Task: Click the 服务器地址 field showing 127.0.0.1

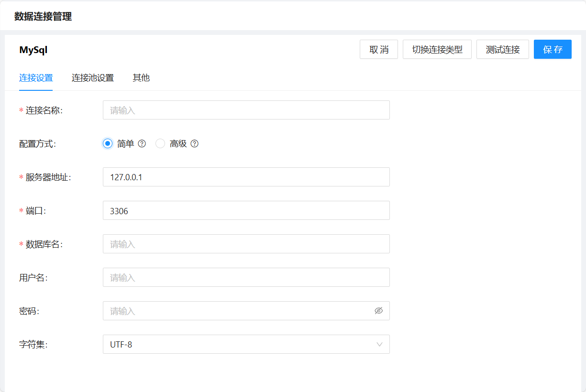Action: click(x=246, y=177)
